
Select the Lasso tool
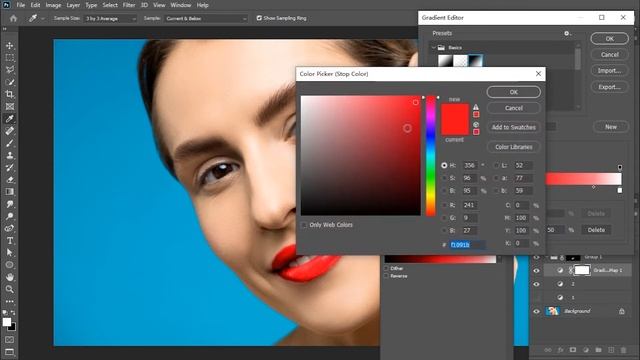(x=9, y=70)
